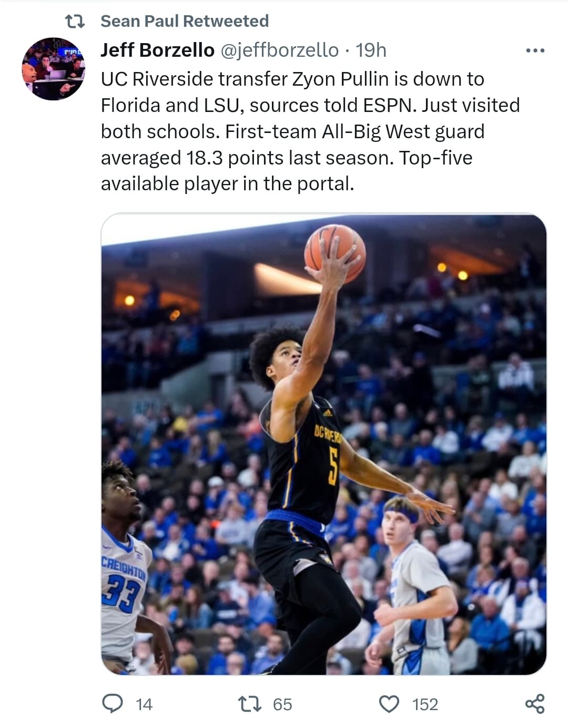This screenshot has width=568, height=728.
Task: Click the retweet arrows icon below the photo
Action: click(x=250, y=703)
